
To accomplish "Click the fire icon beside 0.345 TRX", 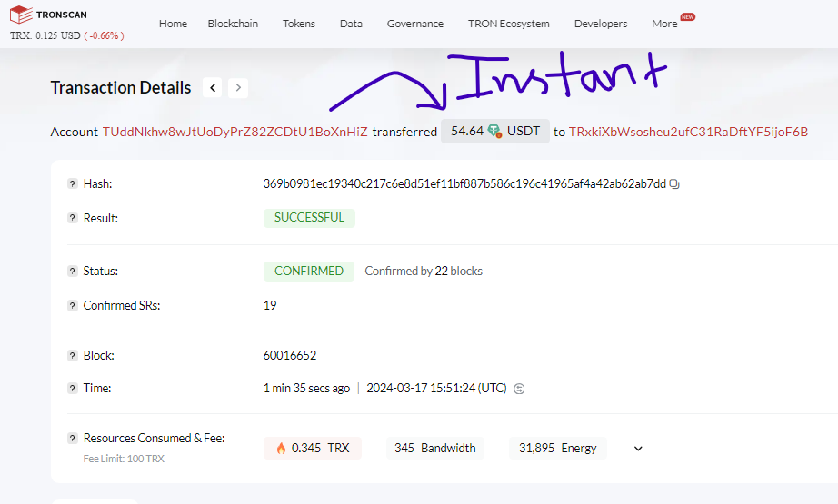I will pos(281,448).
